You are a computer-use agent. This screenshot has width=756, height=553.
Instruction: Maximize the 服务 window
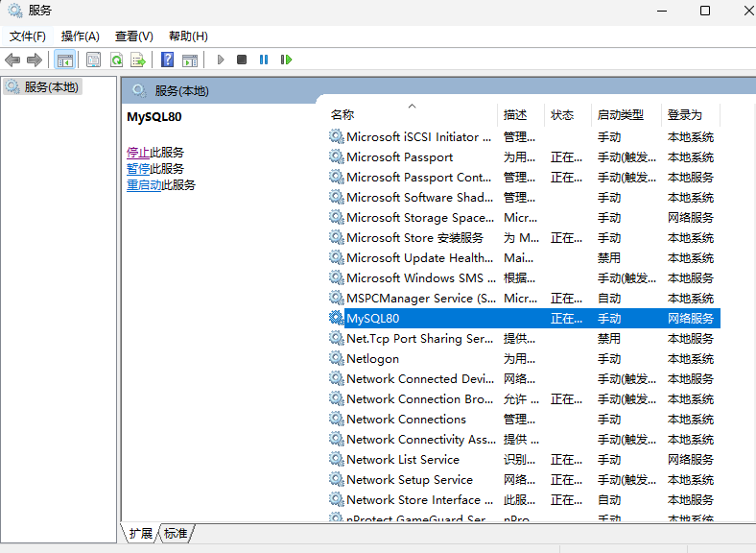point(705,11)
